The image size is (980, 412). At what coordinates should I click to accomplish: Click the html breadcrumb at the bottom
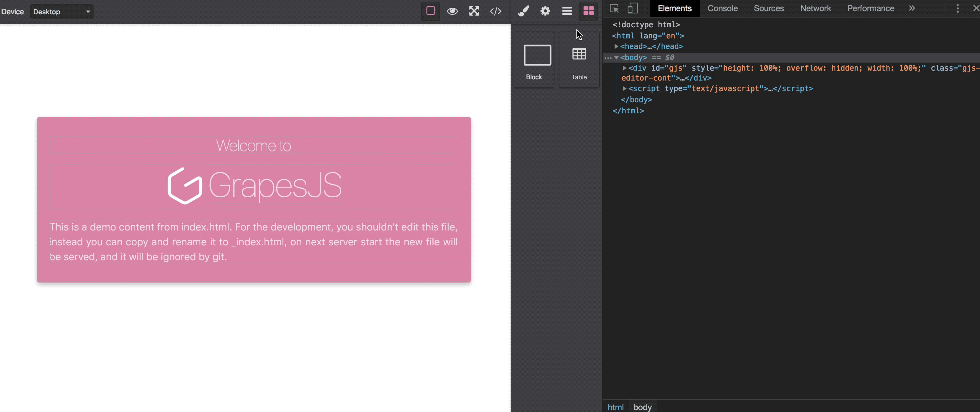coord(615,407)
